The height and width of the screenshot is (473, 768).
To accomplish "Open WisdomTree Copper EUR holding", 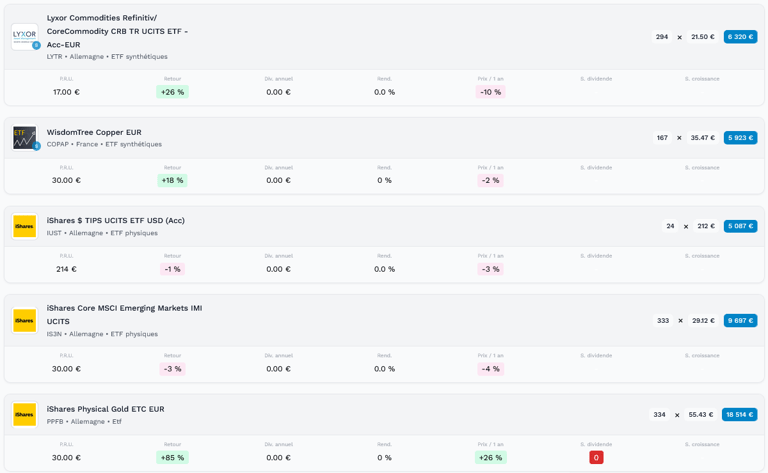I will 94,132.
